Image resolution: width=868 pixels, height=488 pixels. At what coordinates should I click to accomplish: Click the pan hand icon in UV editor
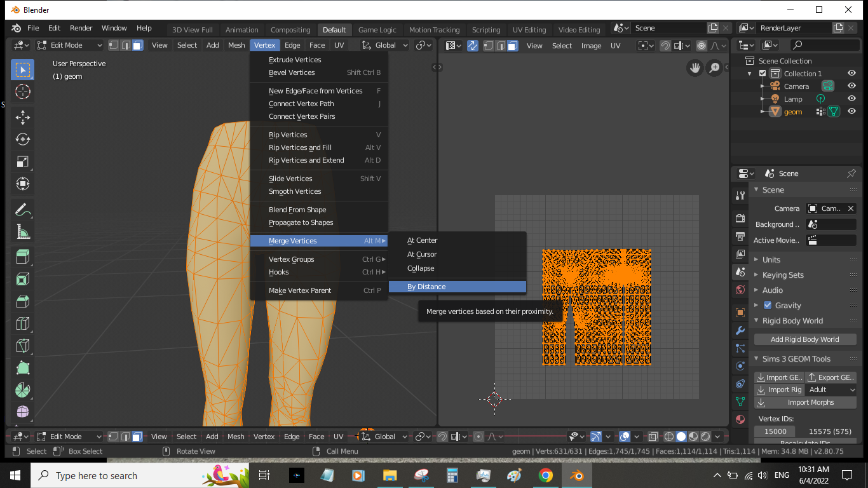[x=695, y=68]
